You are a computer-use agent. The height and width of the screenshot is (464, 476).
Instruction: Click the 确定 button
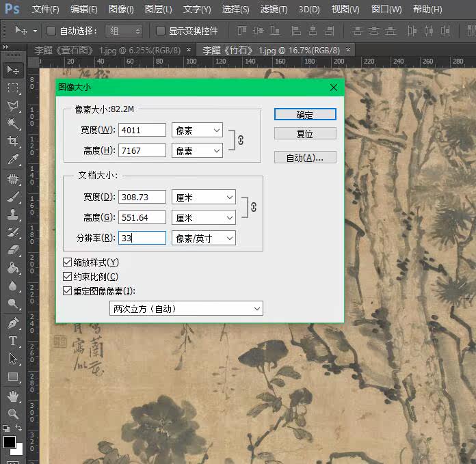[305, 115]
